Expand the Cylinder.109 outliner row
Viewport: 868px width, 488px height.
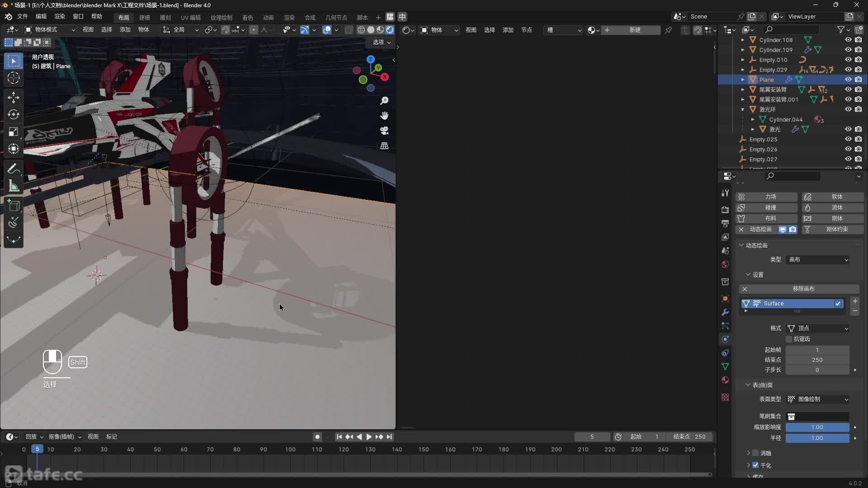click(x=742, y=50)
